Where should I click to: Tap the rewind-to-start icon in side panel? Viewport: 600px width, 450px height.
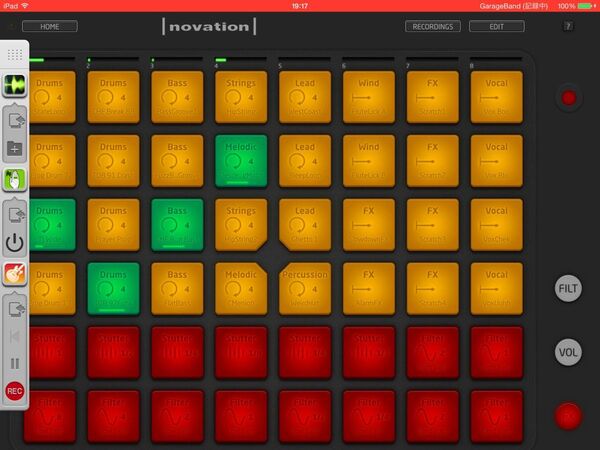click(15, 336)
